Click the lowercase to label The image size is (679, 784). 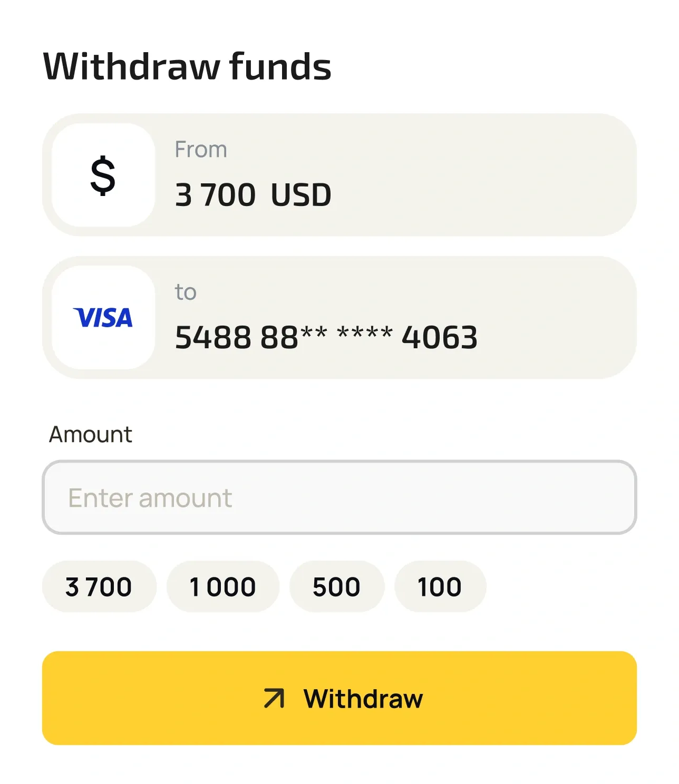186,292
